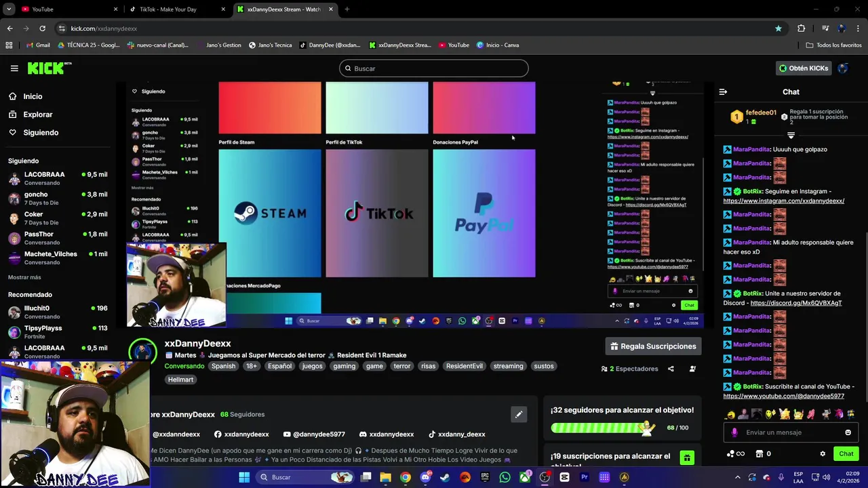Expand Mostrar más in Siguiendo list
This screenshot has width=868, height=488.
tap(24, 277)
